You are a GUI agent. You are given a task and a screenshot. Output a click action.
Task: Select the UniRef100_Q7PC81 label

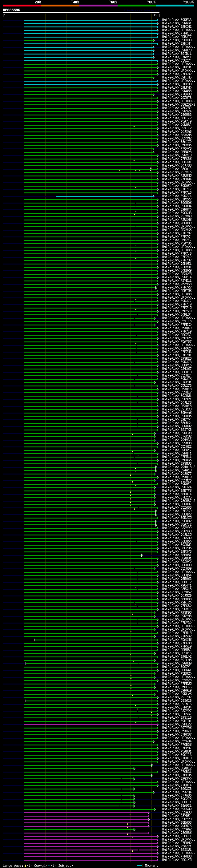[177, 67]
